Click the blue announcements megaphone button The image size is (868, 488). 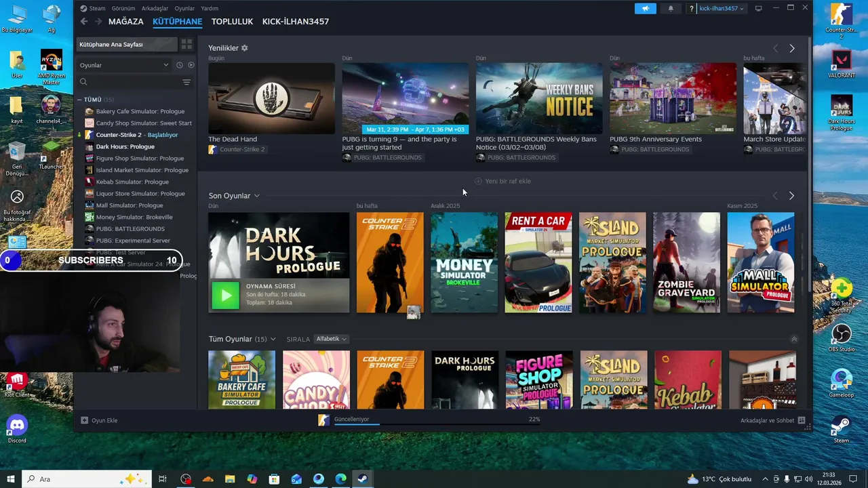point(646,8)
